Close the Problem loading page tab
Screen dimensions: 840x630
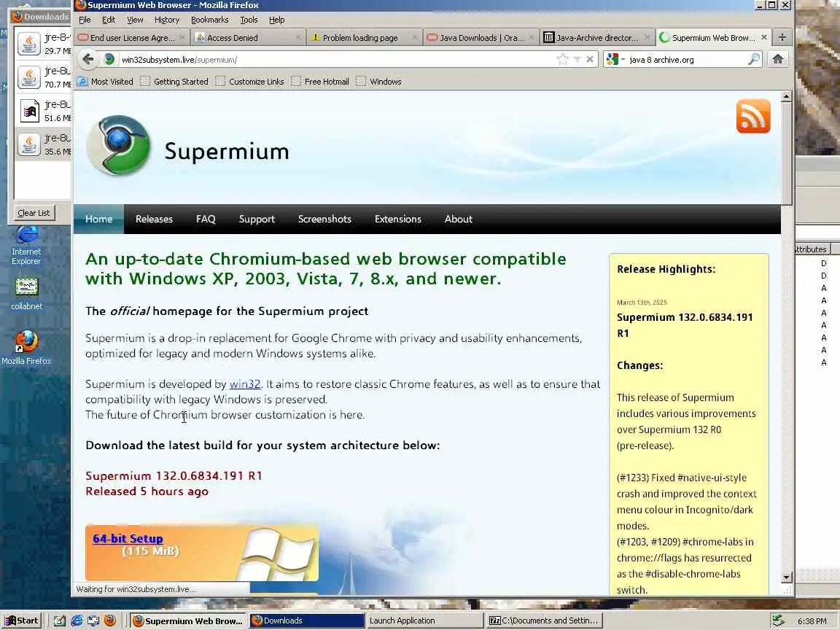(415, 37)
